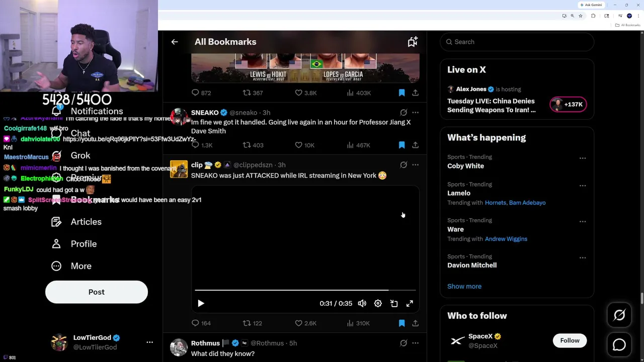Image resolution: width=644 pixels, height=362 pixels.
Task: Open the YouTube link in stream chat
Action: tap(129, 139)
